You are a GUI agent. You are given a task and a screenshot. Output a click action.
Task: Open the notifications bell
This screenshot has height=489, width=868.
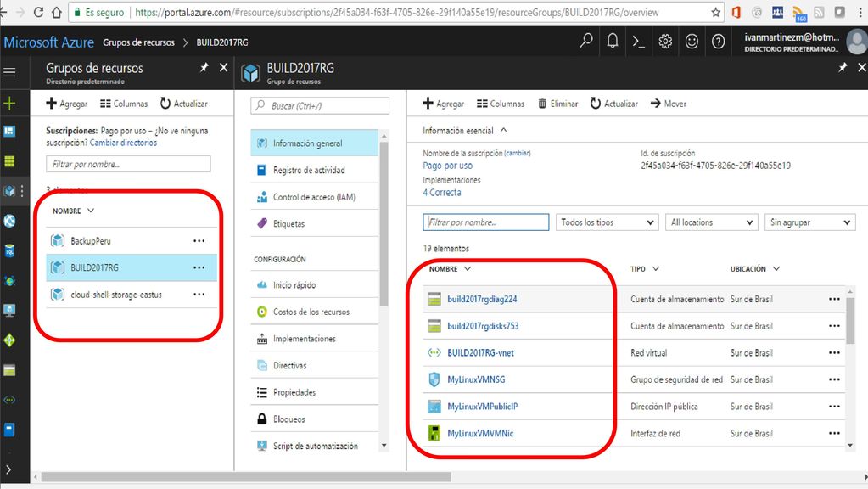click(x=613, y=41)
